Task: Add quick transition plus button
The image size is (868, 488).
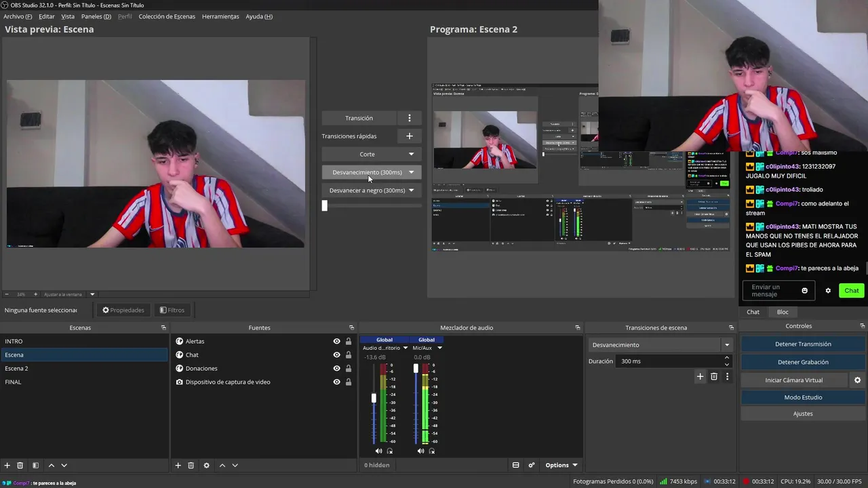Action: coord(410,136)
